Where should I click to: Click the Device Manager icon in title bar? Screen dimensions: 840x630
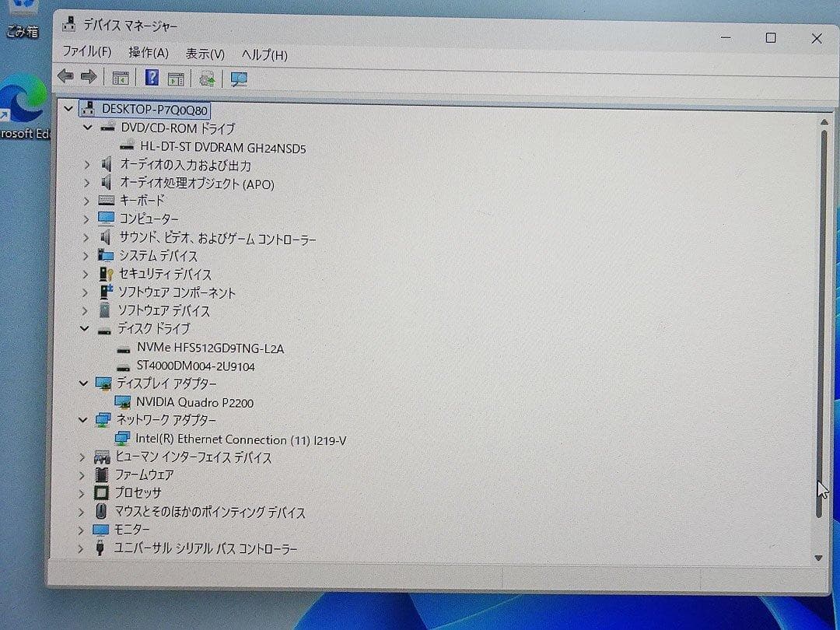68,25
